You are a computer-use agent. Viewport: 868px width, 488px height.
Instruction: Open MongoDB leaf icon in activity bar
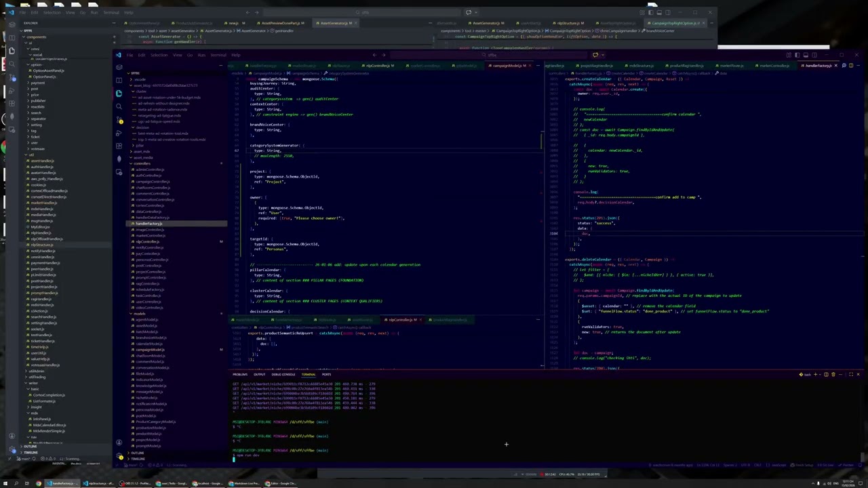pyautogui.click(x=119, y=159)
